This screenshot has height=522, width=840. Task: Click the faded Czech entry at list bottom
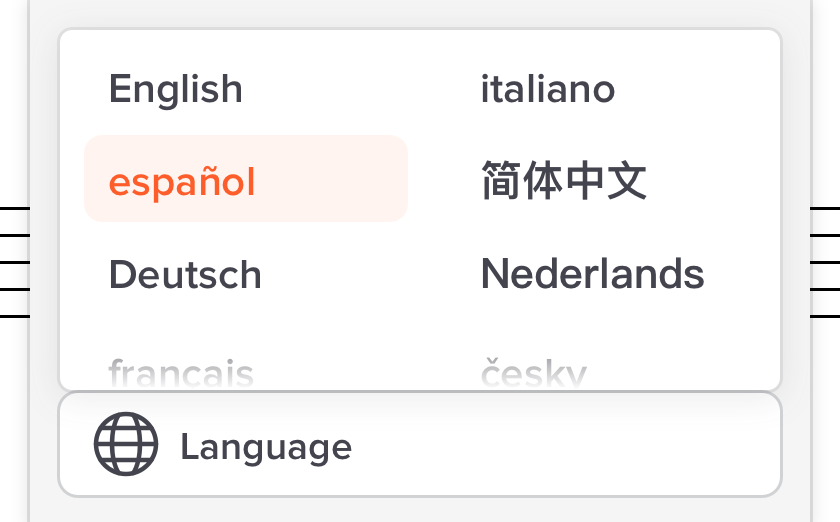click(x=533, y=374)
